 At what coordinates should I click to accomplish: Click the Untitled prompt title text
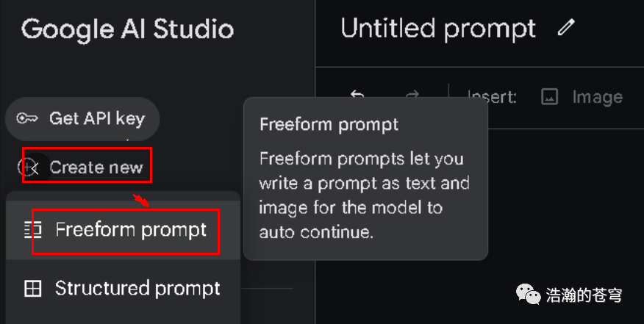click(438, 29)
